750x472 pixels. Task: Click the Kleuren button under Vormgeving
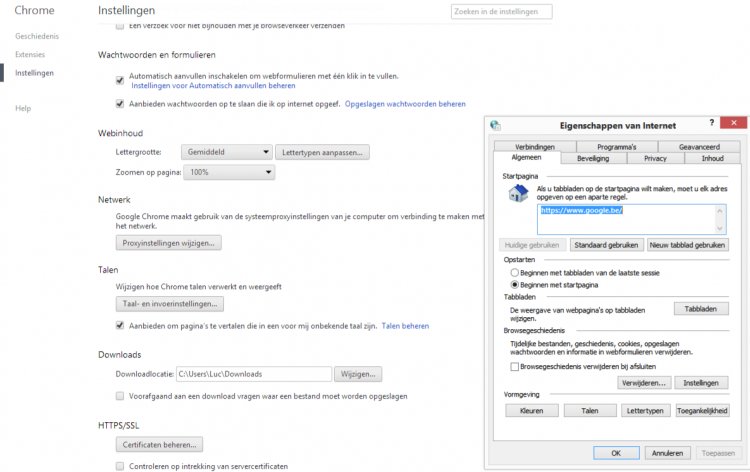(531, 410)
